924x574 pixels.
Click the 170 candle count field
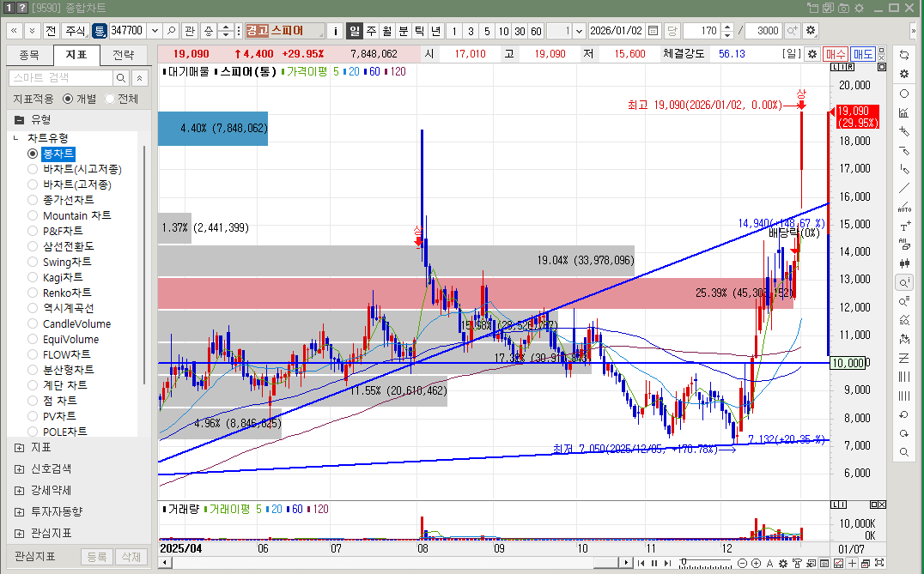click(x=702, y=31)
